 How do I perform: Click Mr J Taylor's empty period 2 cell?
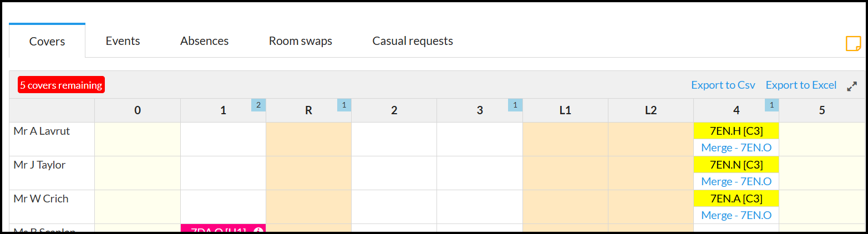(x=394, y=173)
